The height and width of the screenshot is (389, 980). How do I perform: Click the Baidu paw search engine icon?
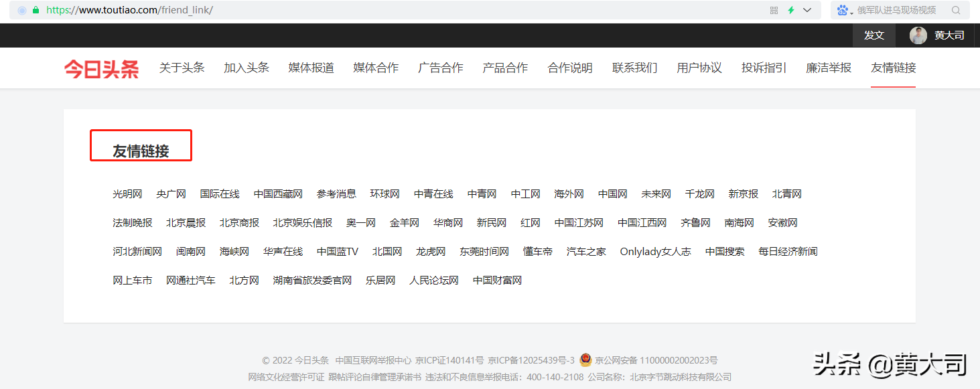coord(842,10)
